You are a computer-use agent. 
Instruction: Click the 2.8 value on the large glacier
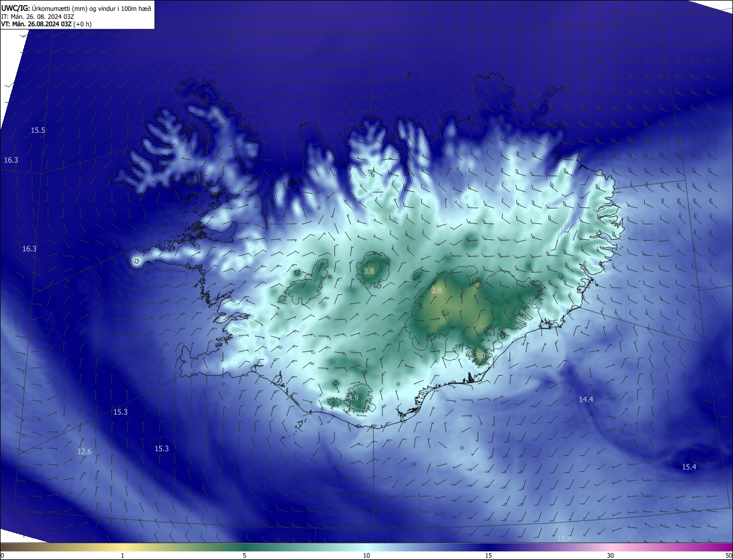pyautogui.click(x=436, y=291)
